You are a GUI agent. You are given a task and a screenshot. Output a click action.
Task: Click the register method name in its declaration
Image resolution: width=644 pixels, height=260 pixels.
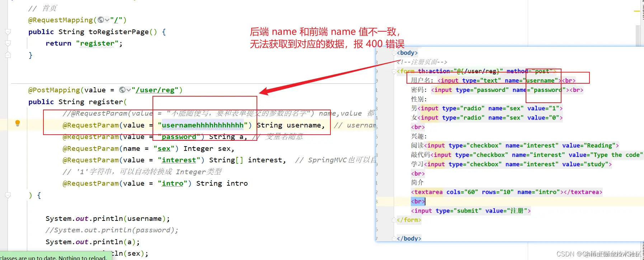pyautogui.click(x=105, y=102)
